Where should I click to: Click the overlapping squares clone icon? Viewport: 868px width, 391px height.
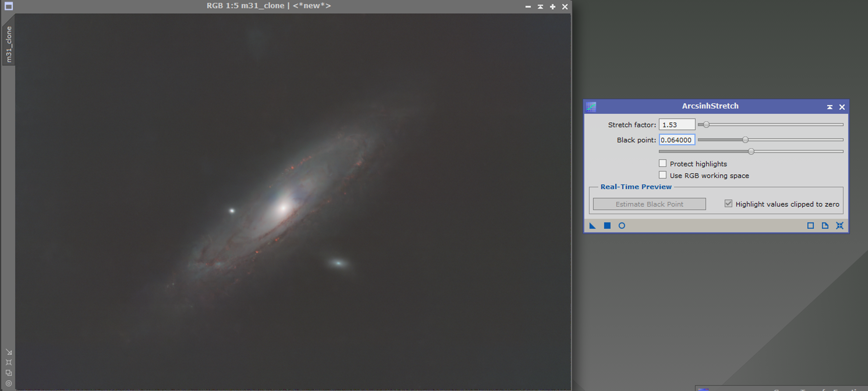9,373
